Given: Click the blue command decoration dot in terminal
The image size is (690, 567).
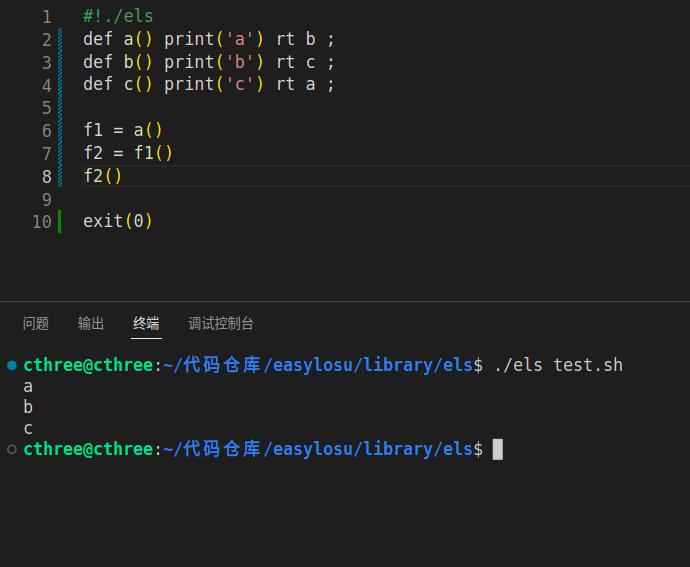Looking at the screenshot, I should [x=12, y=365].
